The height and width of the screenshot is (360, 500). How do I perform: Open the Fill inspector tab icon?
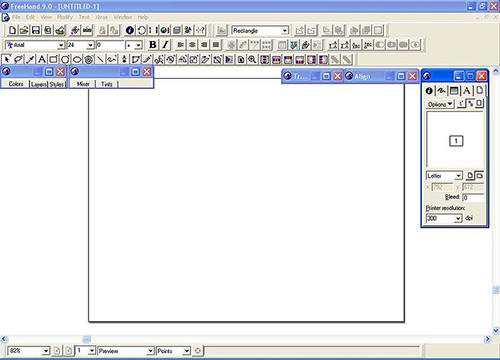click(454, 90)
